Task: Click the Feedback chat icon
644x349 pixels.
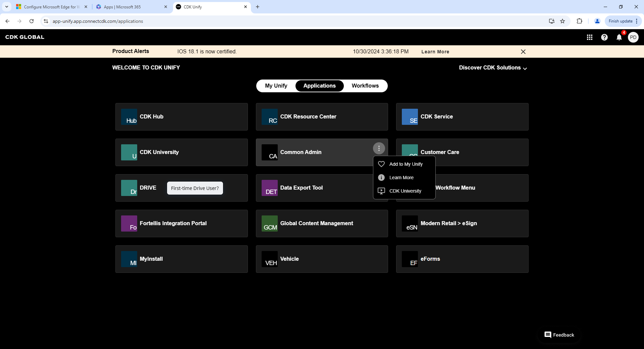Action: click(x=548, y=335)
